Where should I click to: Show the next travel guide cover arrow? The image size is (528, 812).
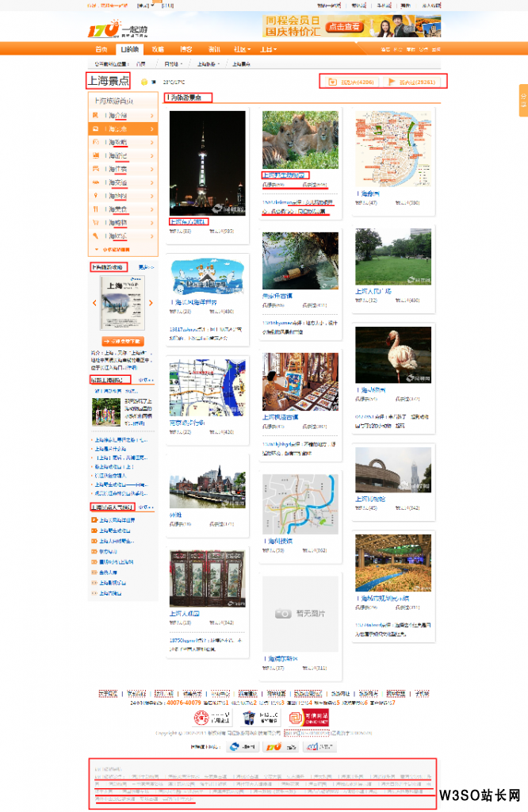coord(151,303)
